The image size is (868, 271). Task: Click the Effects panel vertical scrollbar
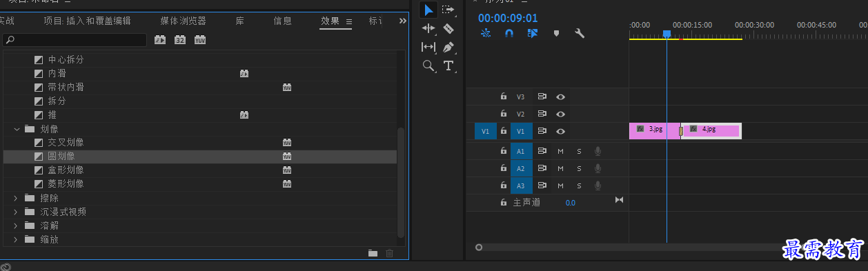[401, 183]
